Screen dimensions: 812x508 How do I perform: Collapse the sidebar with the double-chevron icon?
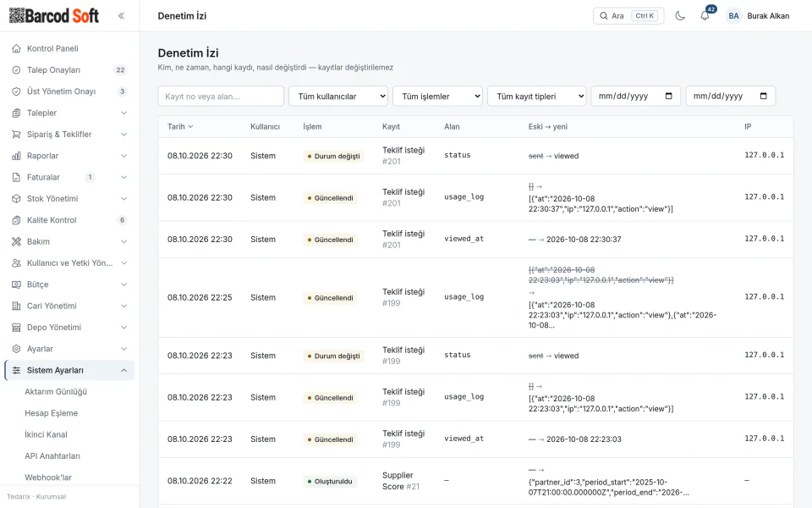pyautogui.click(x=121, y=15)
